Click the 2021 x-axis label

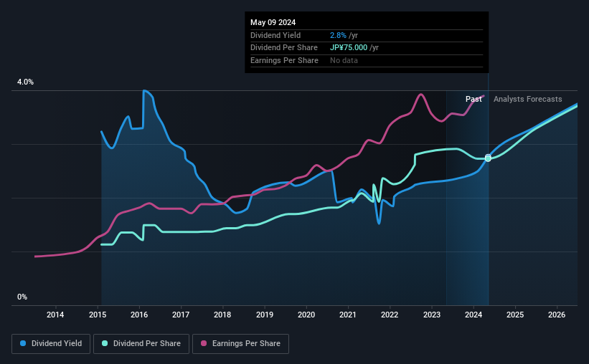pyautogui.click(x=348, y=315)
